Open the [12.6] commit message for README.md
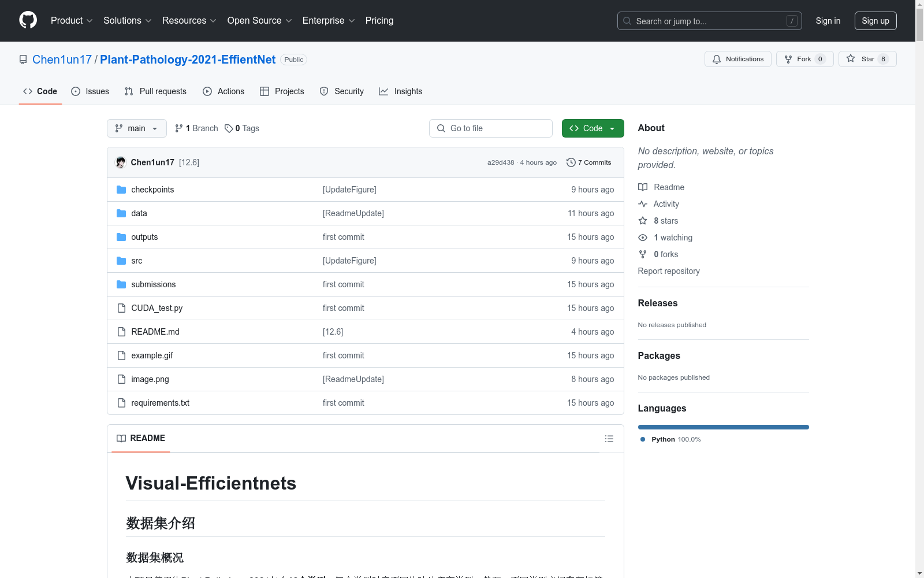Image resolution: width=924 pixels, height=578 pixels. [333, 332]
